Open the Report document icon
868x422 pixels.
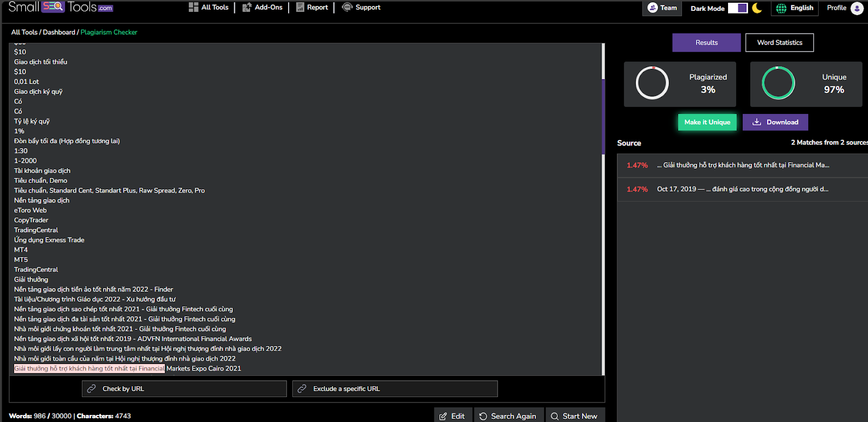[x=300, y=7]
